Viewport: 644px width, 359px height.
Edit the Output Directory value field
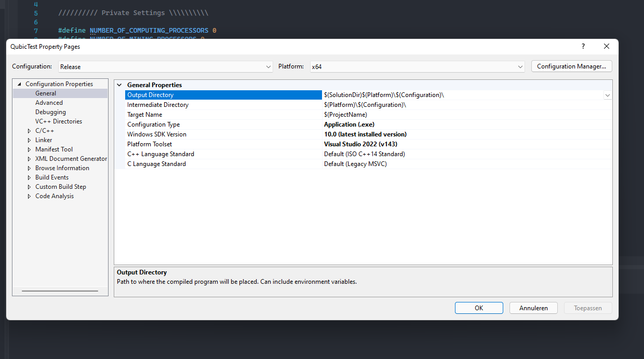[x=462, y=95]
